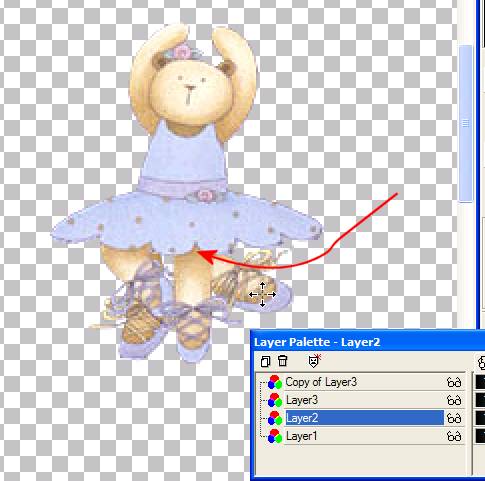Screen dimensions: 485x481
Task: Select the highlighted Layer2 entry
Action: pyautogui.click(x=365, y=418)
